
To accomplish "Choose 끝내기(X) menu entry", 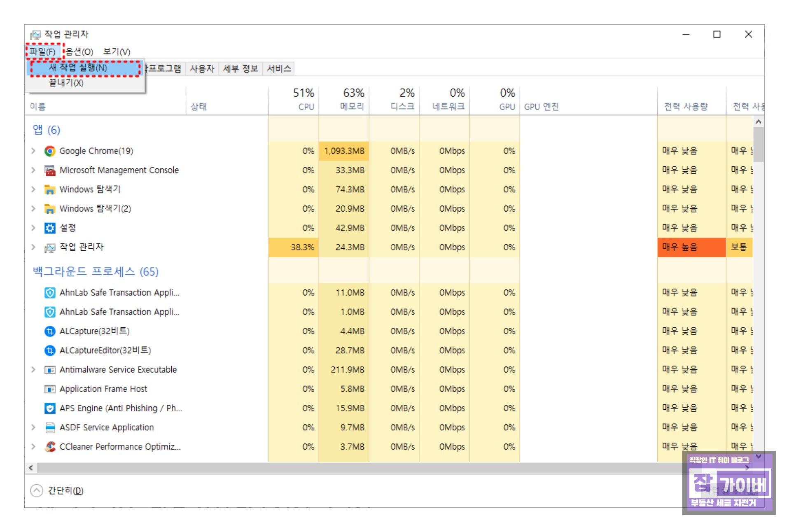I will pos(85,83).
